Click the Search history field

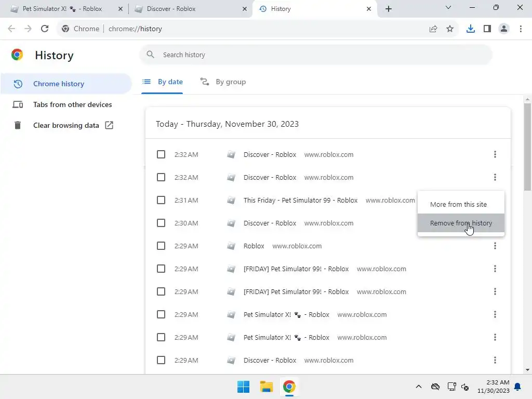click(x=315, y=55)
